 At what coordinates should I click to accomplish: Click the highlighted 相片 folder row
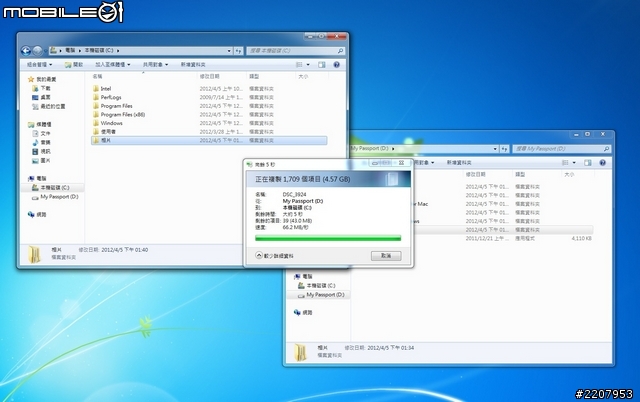[x=209, y=140]
